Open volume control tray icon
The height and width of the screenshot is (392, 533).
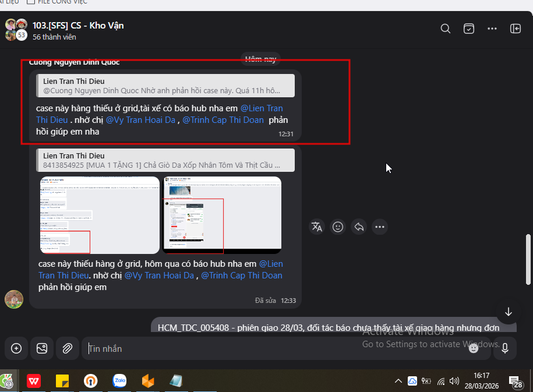(454, 381)
